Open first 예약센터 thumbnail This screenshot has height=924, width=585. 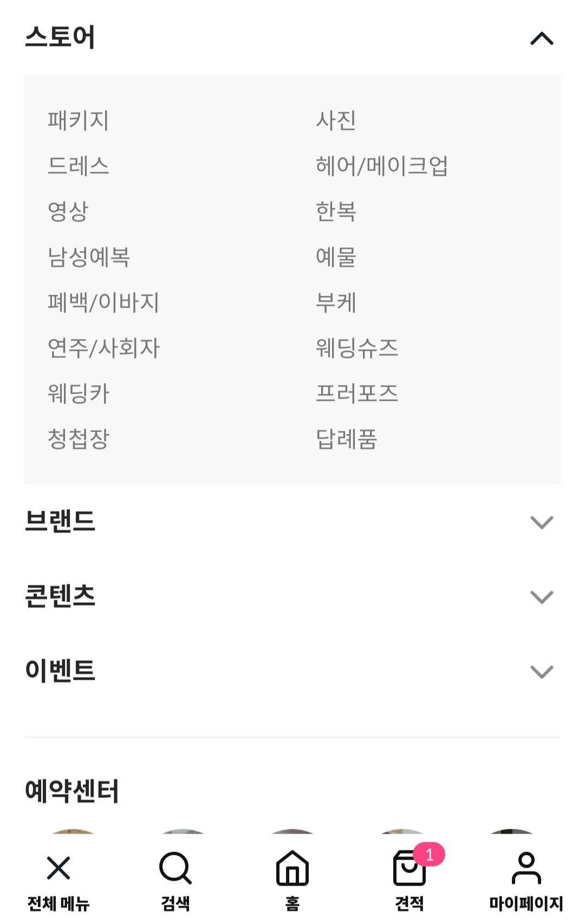pos(73,831)
